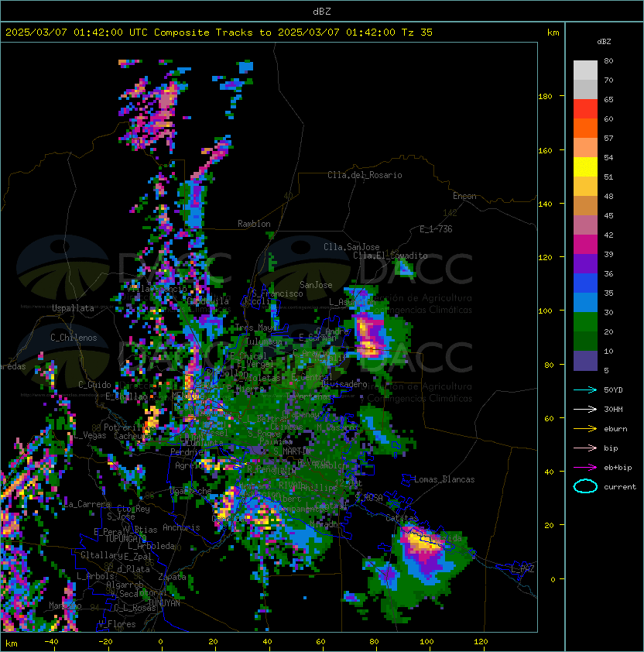Image resolution: width=644 pixels, height=652 pixels.
Task: Click the 'Zapata' map label
Action: tap(172, 577)
